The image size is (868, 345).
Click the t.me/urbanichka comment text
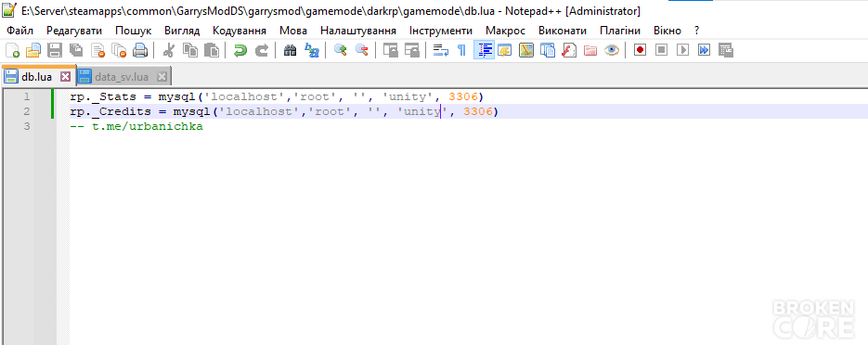(x=148, y=127)
